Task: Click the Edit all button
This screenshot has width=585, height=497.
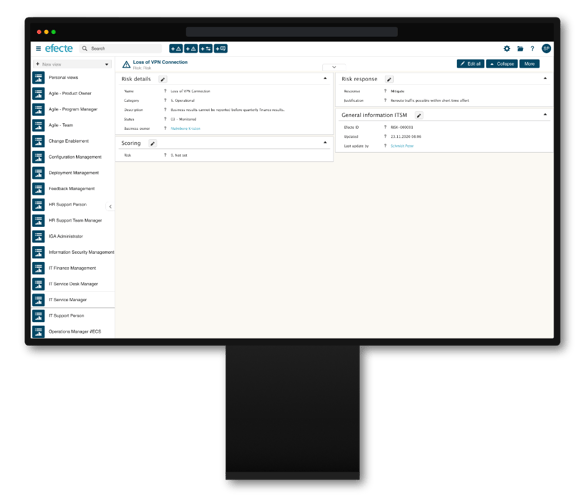Action: click(x=470, y=64)
